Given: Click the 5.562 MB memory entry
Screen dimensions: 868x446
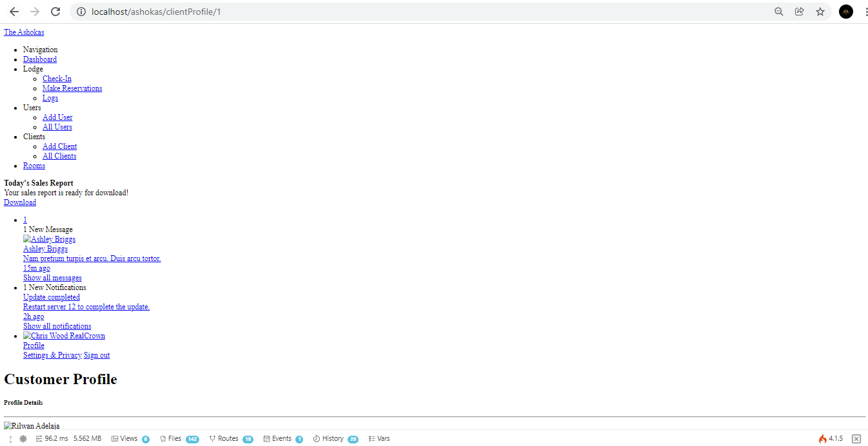Looking at the screenshot, I should tap(87, 439).
